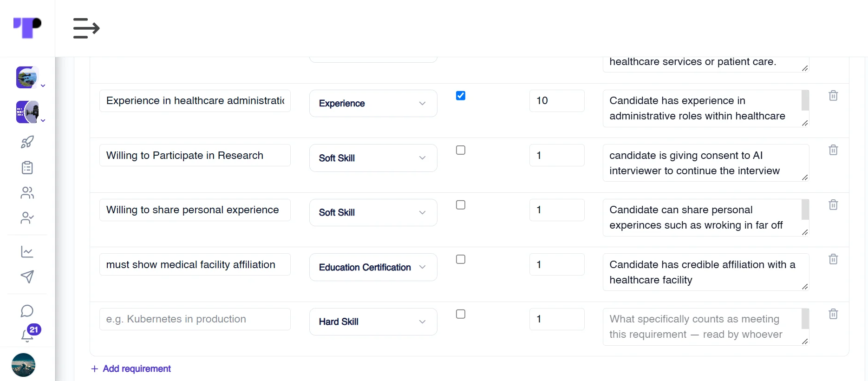Edit the Willing to Participate in Research name field
The height and width of the screenshot is (381, 868).
pyautogui.click(x=195, y=155)
